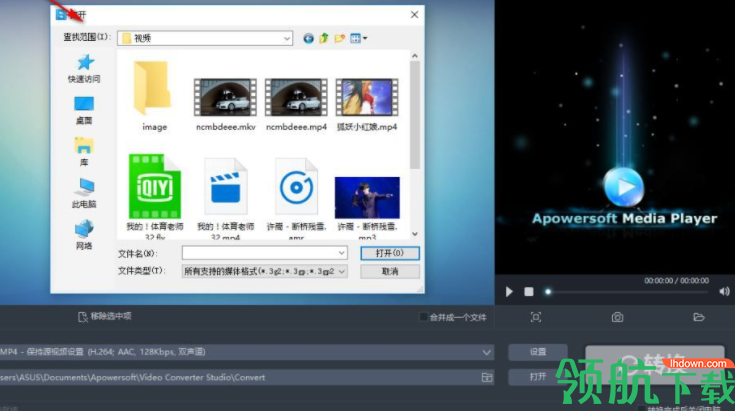Open the file type filter dropdown

click(x=264, y=271)
